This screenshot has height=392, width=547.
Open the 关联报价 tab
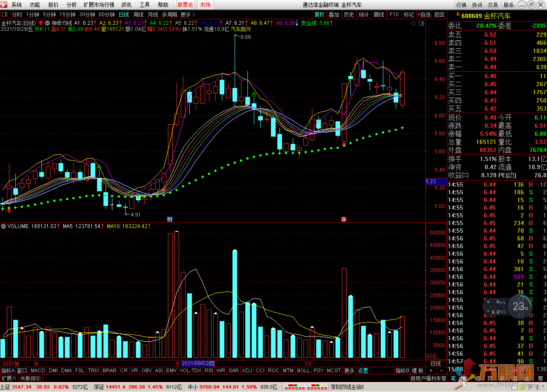(x=30, y=378)
